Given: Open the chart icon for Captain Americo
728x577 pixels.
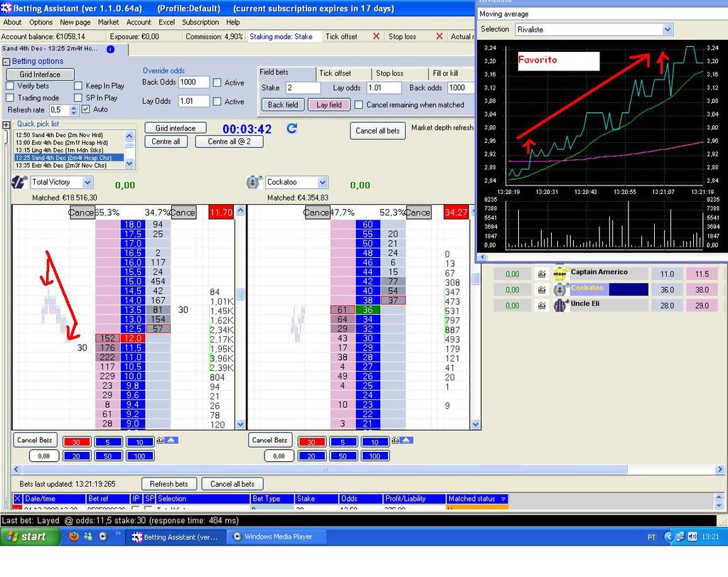Looking at the screenshot, I should (542, 274).
